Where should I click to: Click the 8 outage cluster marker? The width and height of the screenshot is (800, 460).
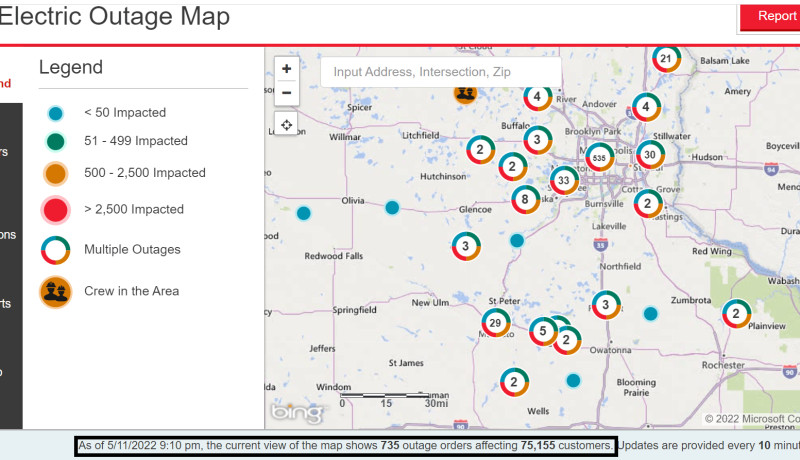(x=525, y=200)
